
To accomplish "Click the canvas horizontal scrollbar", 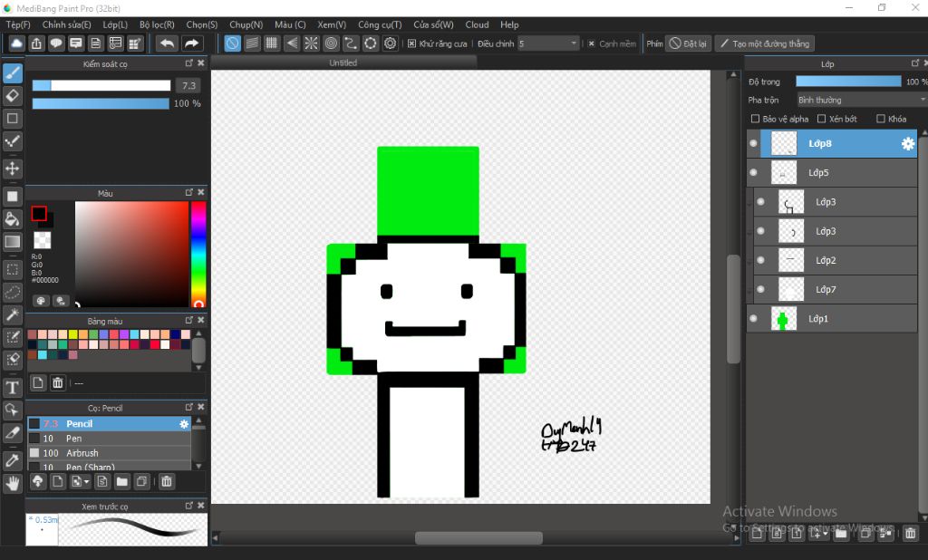I will tap(478, 538).
